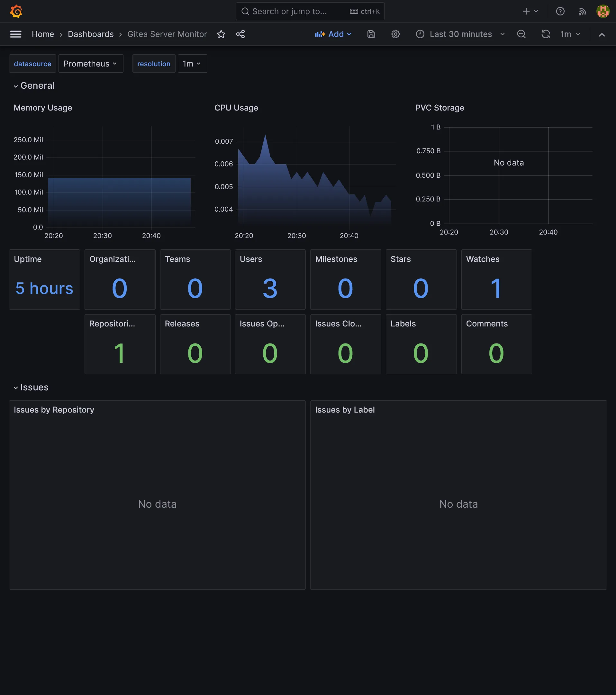Image resolution: width=616 pixels, height=695 pixels.
Task: Open Grafana news via the RSS icon
Action: 582,11
